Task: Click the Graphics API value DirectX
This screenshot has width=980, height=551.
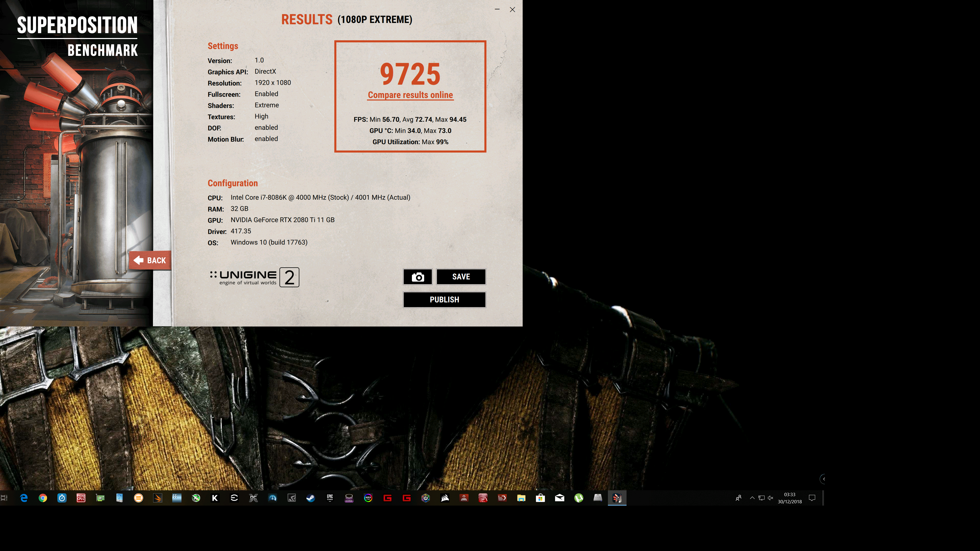Action: [x=265, y=71]
